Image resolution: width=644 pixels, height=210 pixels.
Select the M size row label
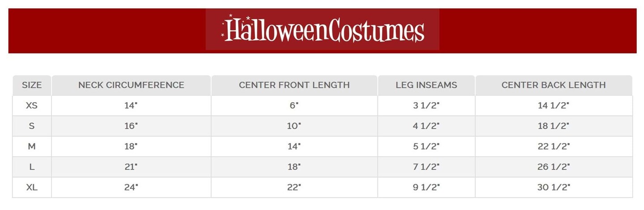(32, 147)
